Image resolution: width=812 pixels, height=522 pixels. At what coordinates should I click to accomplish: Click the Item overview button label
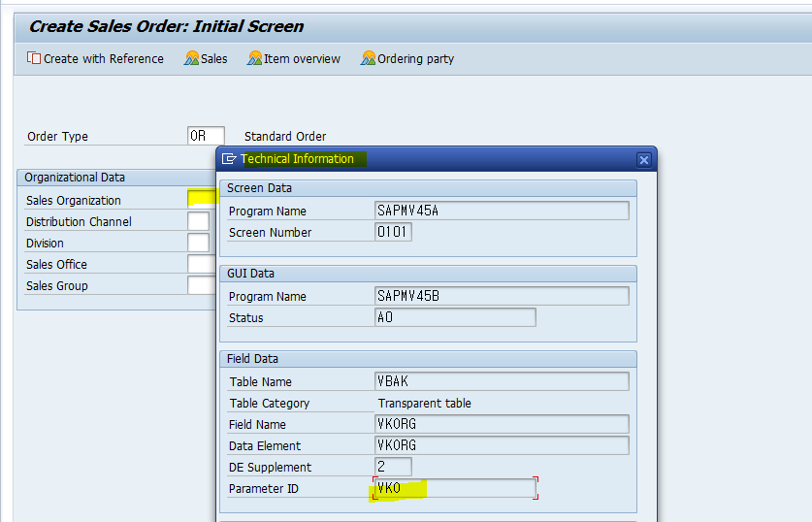(x=302, y=59)
